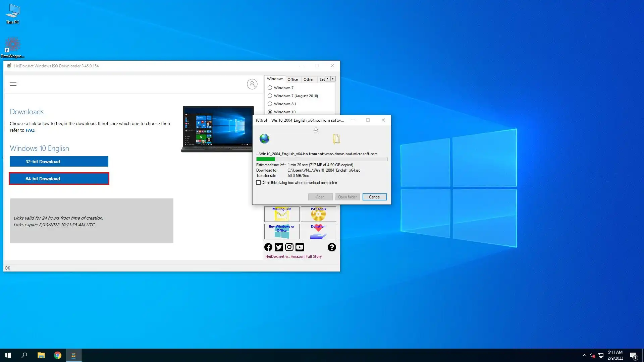Screen dimensions: 644x362
Task: Switch to the Office tab
Action: pos(292,79)
